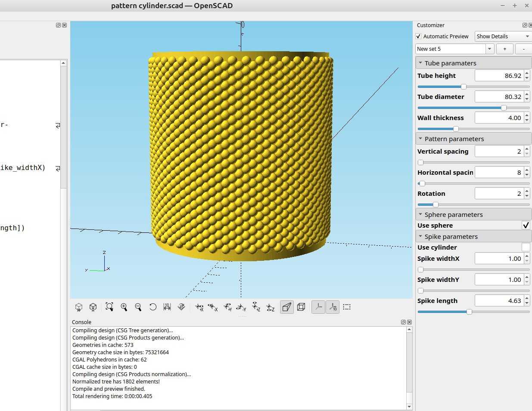The height and width of the screenshot is (411, 532).
Task: Zoom out using the magnifier minus icon
Action: pyautogui.click(x=138, y=307)
